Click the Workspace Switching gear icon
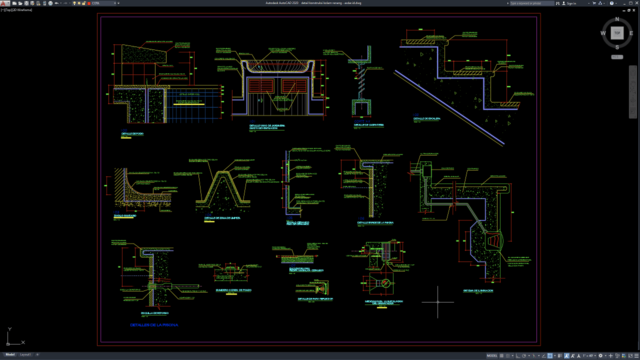640x360 pixels. coord(600,356)
